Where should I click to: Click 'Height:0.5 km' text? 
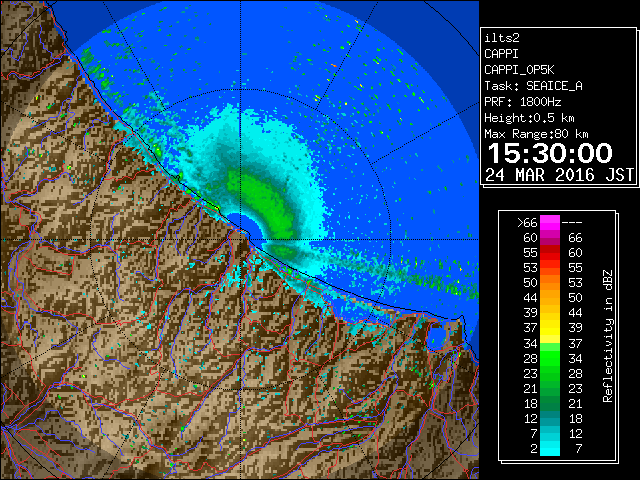tap(529, 118)
